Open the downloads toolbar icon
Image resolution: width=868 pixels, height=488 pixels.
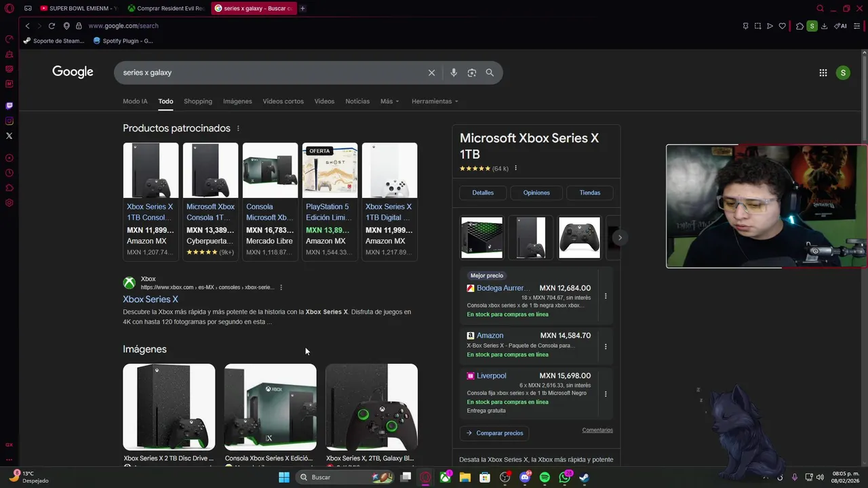pos(824,26)
